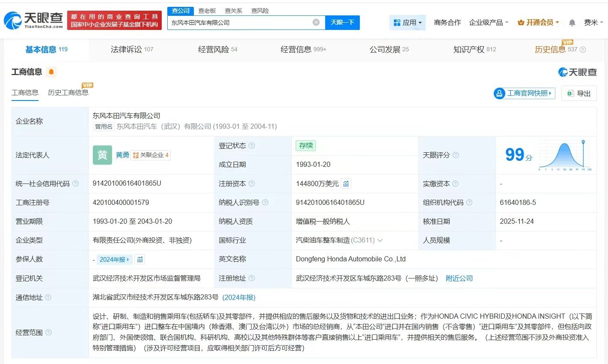Click the company name search input field
Screen dimensions: 608x364
[x=240, y=22]
